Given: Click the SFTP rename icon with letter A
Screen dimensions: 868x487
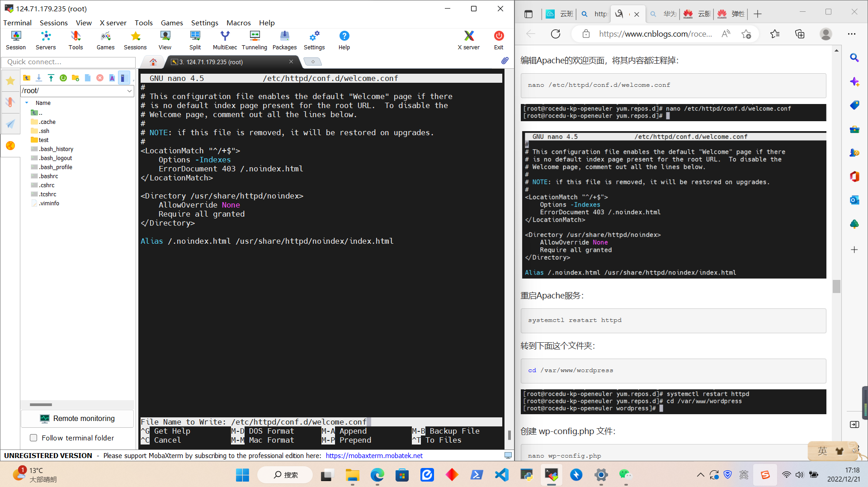Looking at the screenshot, I should click(112, 78).
